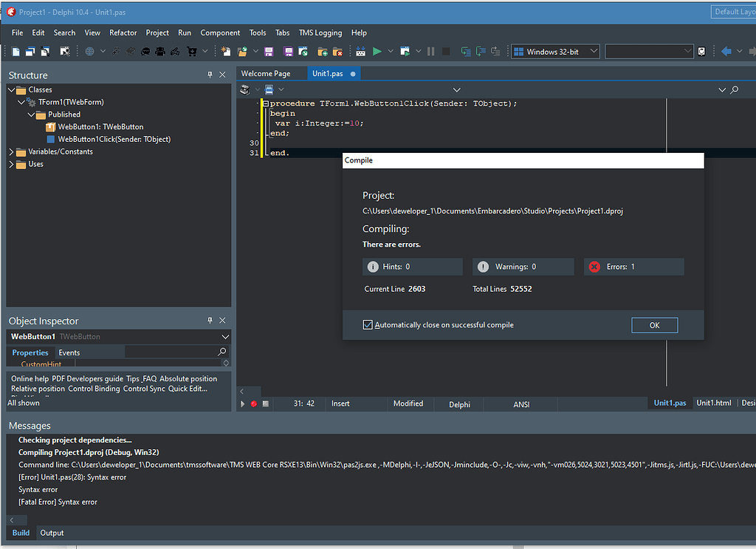Click the macro play triangle in status bar
756x549 pixels.
(x=242, y=403)
